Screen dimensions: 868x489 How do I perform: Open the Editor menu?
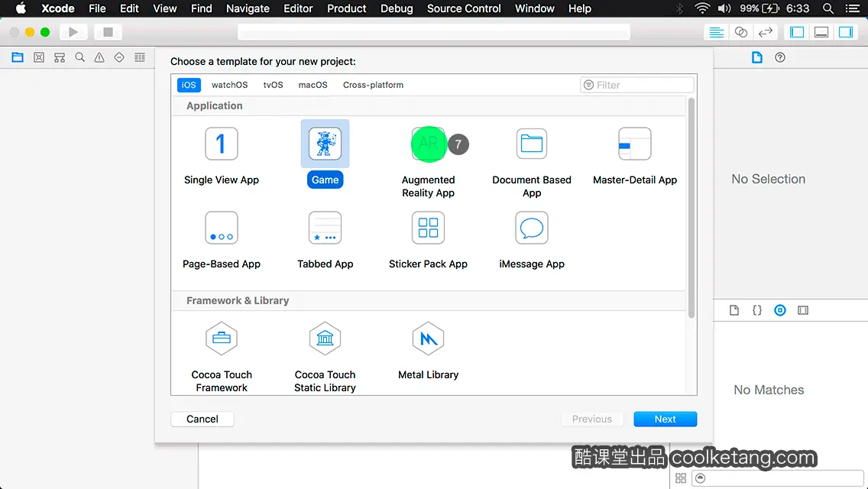pos(298,8)
